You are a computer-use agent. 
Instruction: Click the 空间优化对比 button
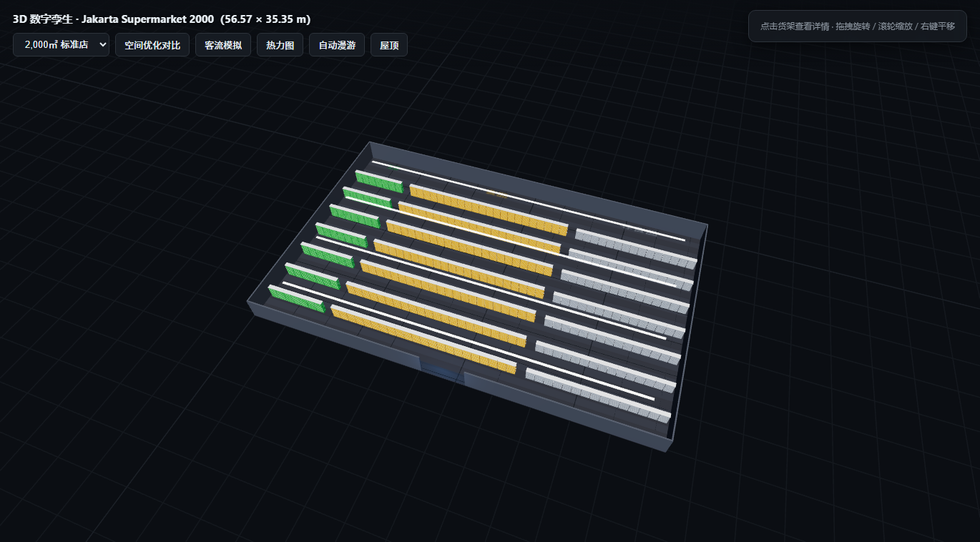point(152,44)
